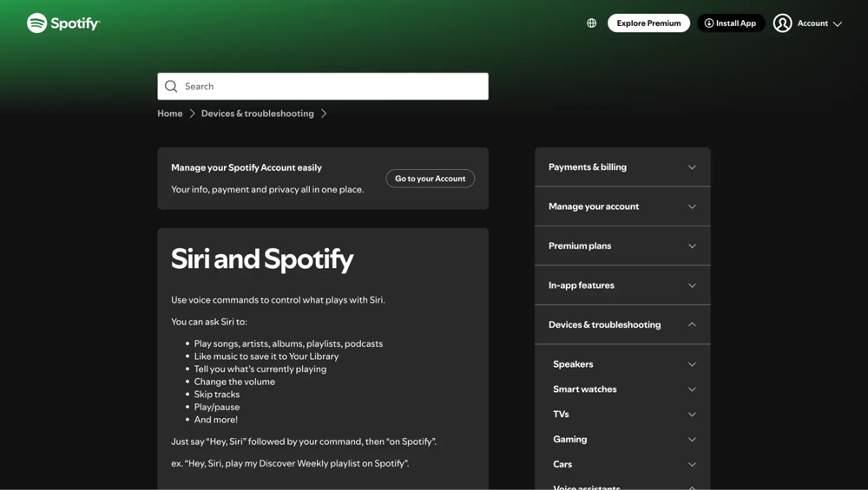Screen dimensions: 868x490
Task: Click the Spotify logo in header
Action: [x=63, y=23]
